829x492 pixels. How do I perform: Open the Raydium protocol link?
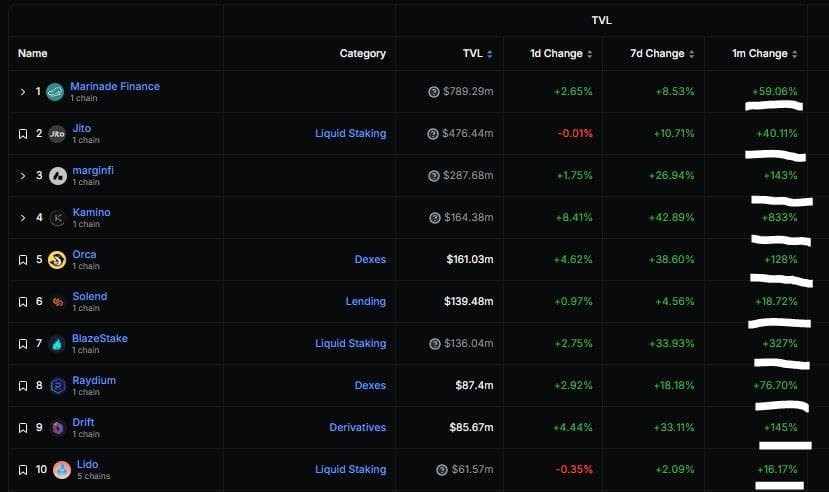point(94,380)
